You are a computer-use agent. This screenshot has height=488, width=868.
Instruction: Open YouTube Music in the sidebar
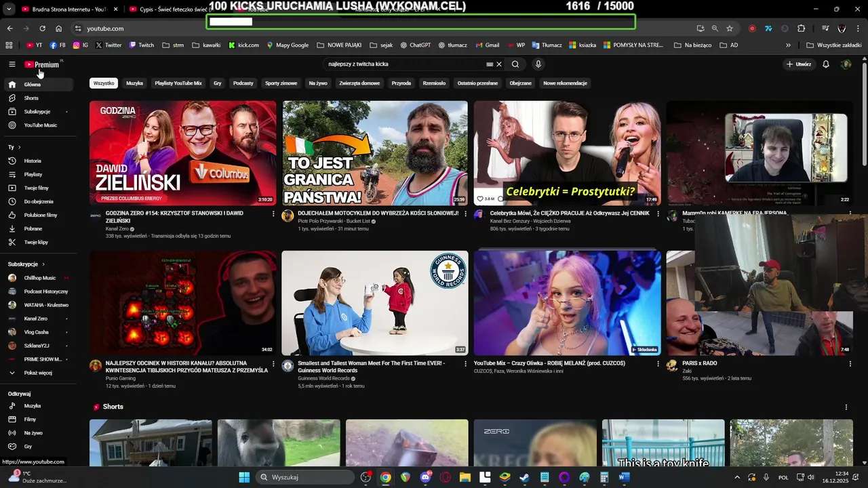pos(38,125)
